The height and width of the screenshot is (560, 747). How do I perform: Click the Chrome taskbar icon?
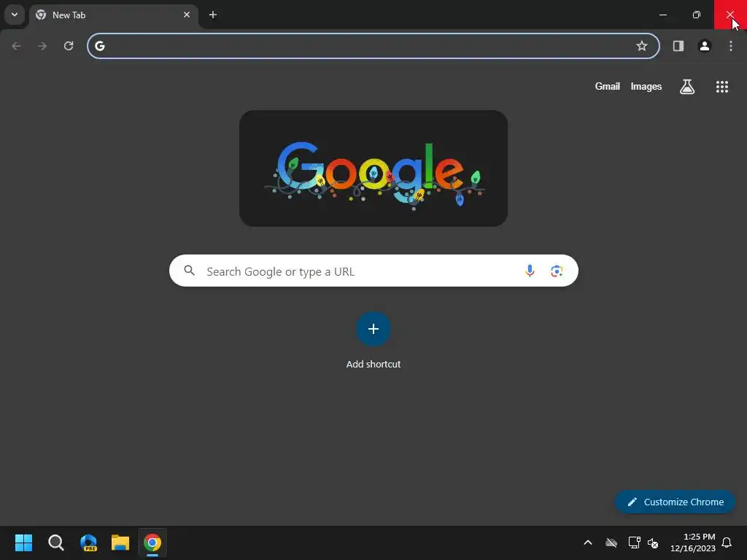click(152, 542)
